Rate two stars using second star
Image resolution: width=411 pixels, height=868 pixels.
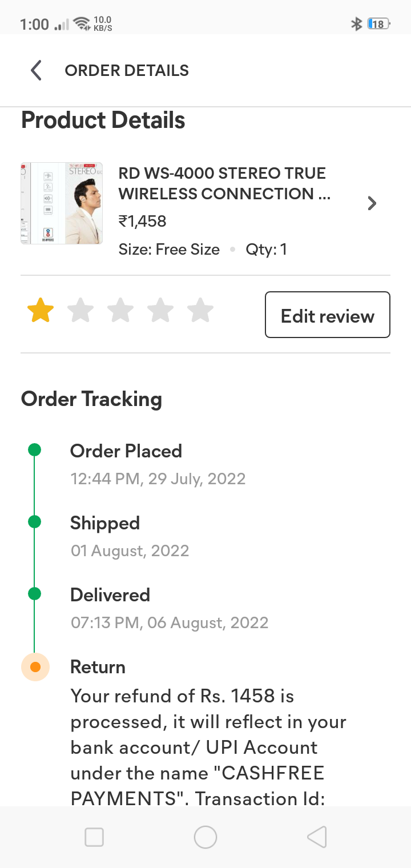[80, 312]
